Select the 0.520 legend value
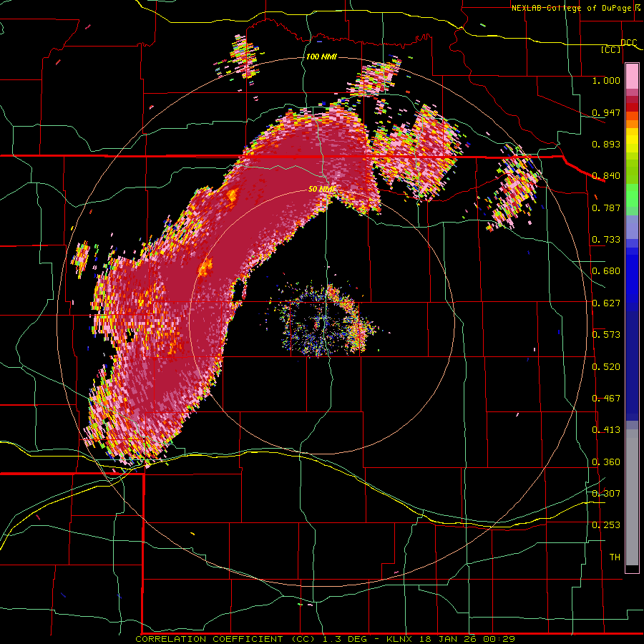 click(606, 367)
